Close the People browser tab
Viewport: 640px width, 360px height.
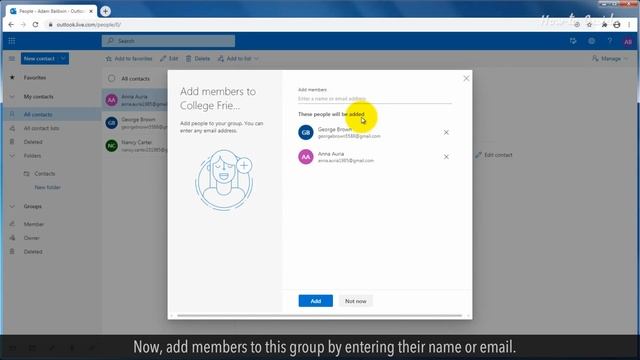pos(91,11)
